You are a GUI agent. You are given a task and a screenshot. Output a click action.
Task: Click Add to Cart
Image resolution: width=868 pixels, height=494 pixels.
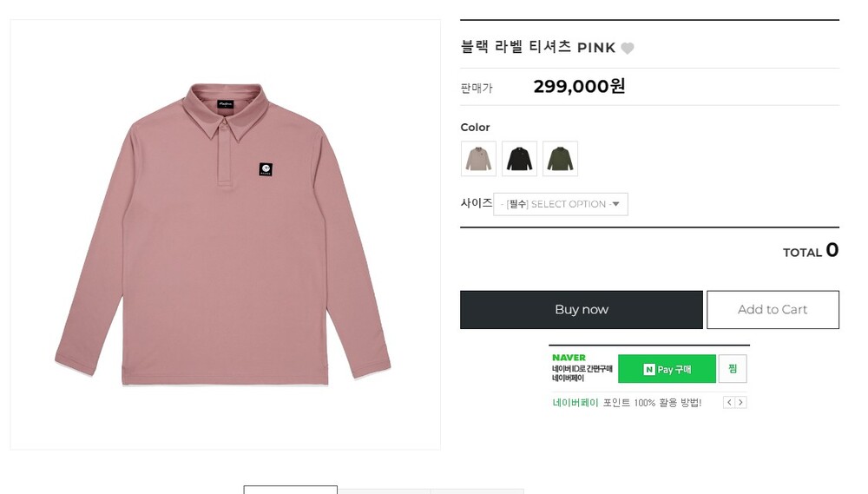(x=773, y=310)
